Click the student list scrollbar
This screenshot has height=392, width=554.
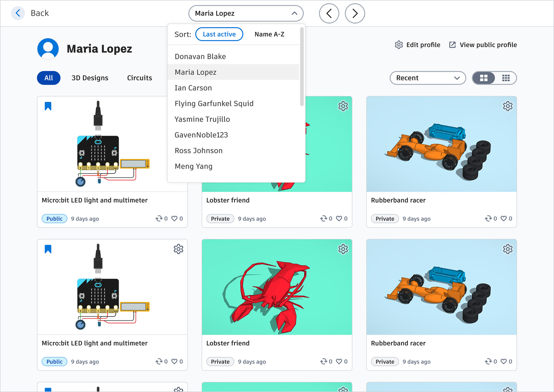pos(302,66)
